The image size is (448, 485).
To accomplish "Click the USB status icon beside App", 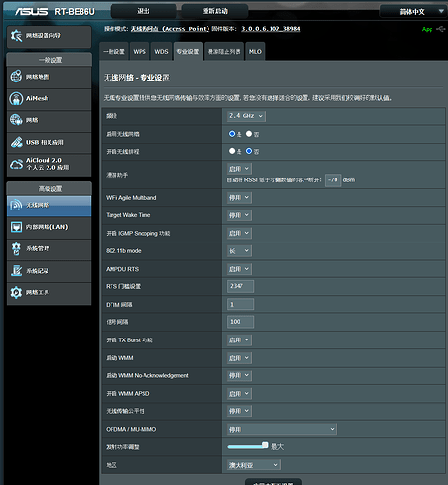I will (x=441, y=29).
